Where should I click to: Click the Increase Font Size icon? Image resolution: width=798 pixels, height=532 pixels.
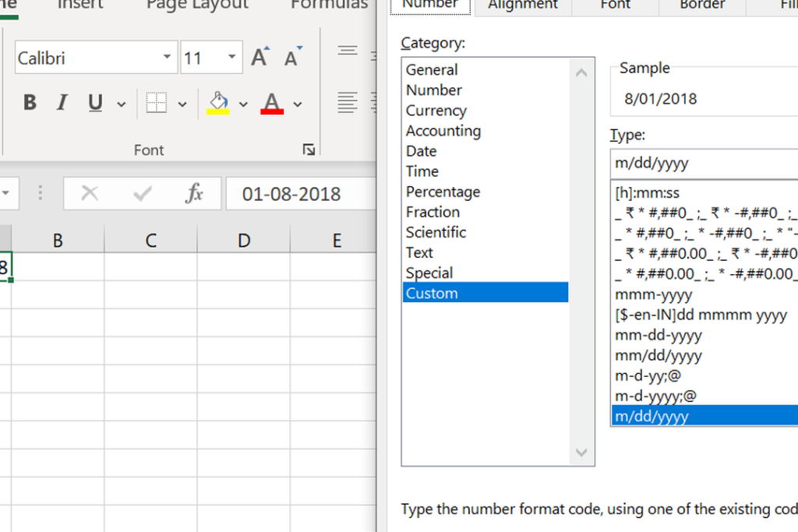click(260, 55)
